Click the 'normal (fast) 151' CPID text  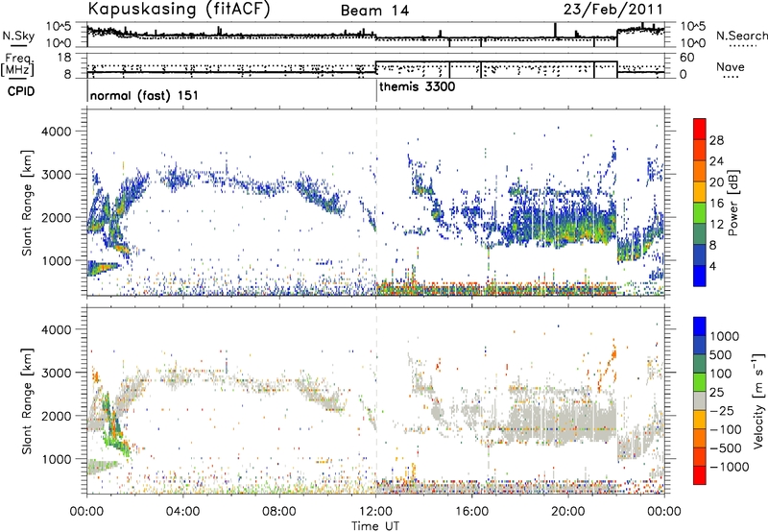tap(144, 95)
